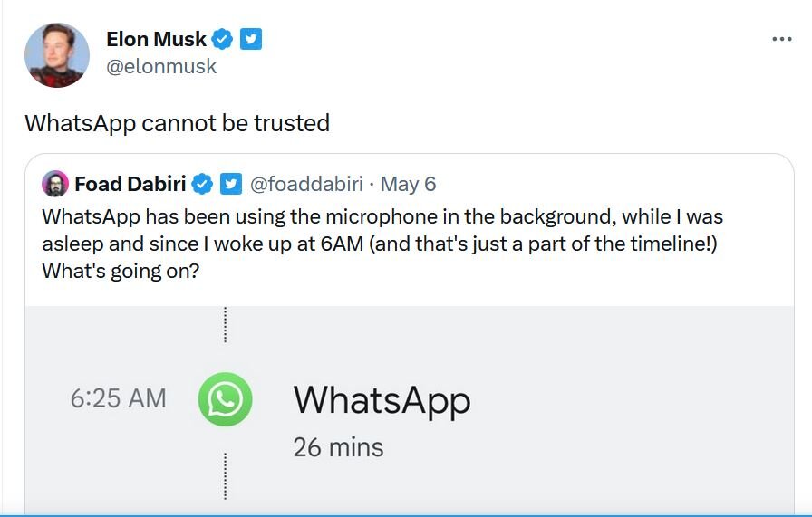Click the blue verified checkmark beside Elon Musk

click(223, 39)
